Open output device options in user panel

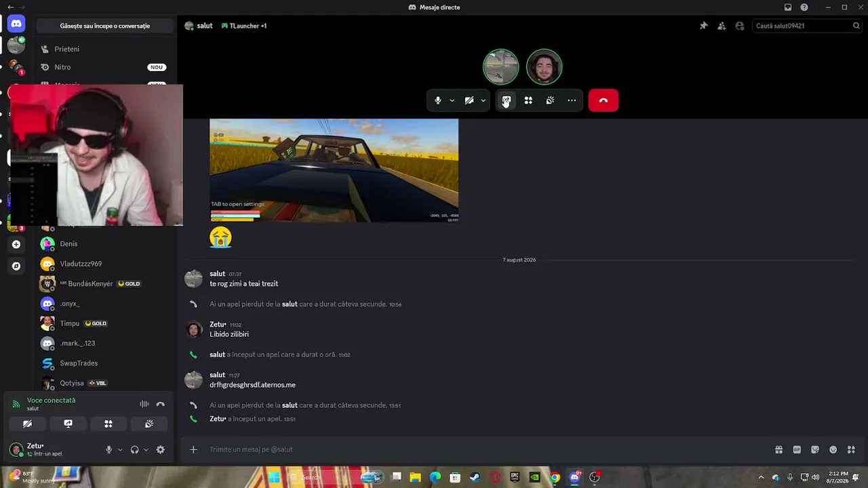point(146,449)
